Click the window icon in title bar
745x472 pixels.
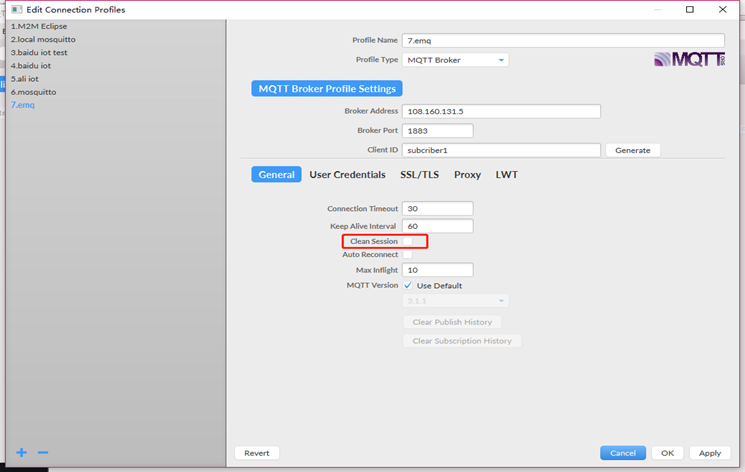point(17,10)
